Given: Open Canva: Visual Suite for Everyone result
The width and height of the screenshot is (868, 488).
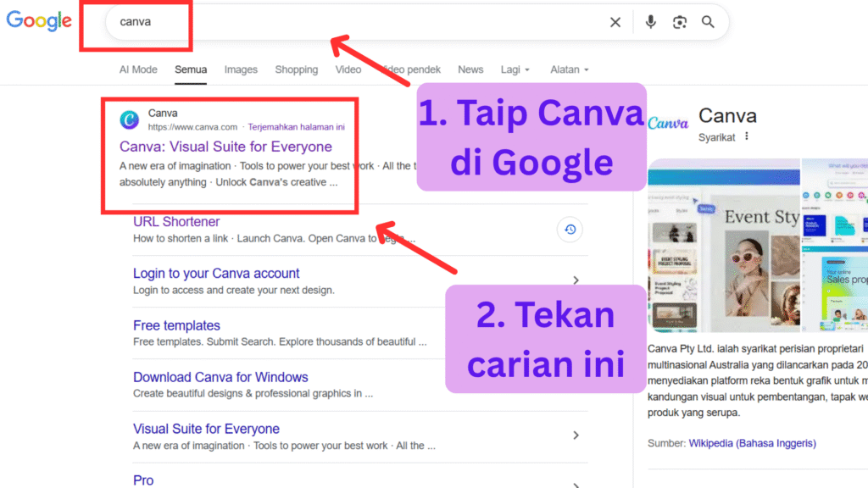Looking at the screenshot, I should (x=225, y=147).
